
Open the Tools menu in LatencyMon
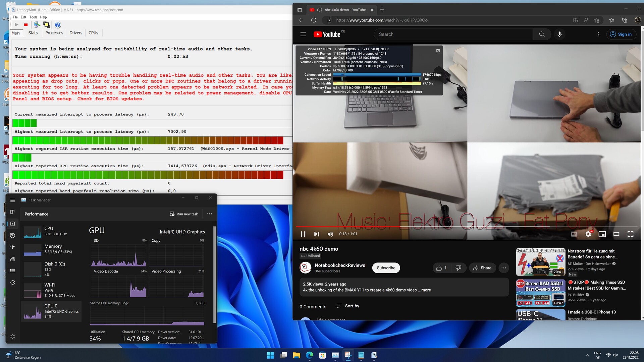point(33,17)
